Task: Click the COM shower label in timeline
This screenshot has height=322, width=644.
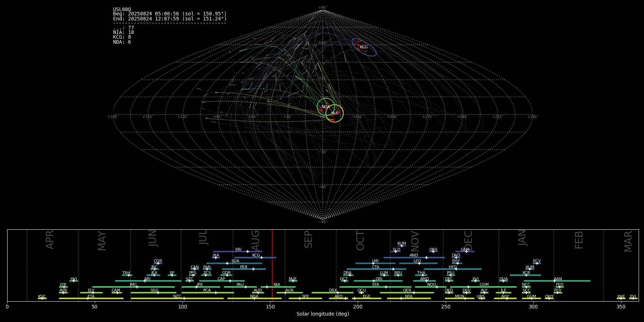Action: (x=484, y=285)
